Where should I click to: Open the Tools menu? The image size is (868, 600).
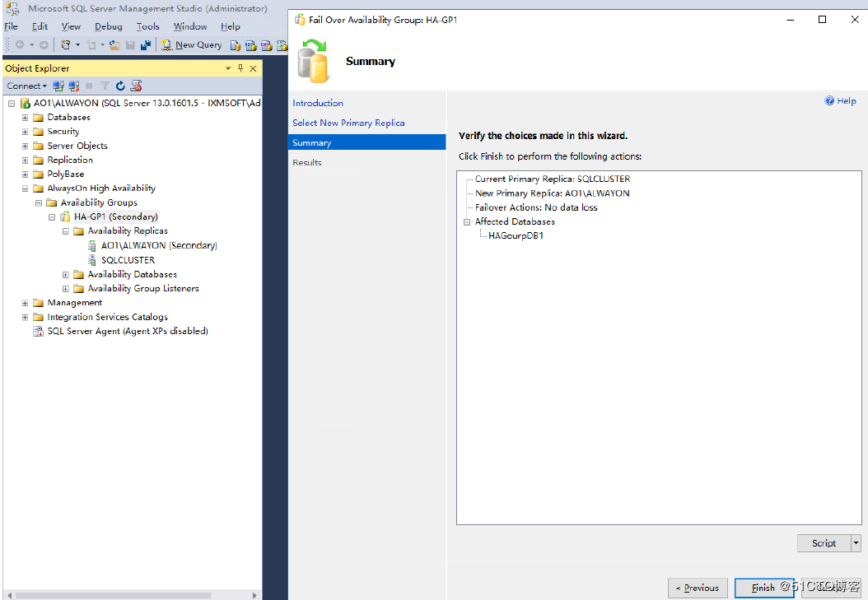click(147, 26)
